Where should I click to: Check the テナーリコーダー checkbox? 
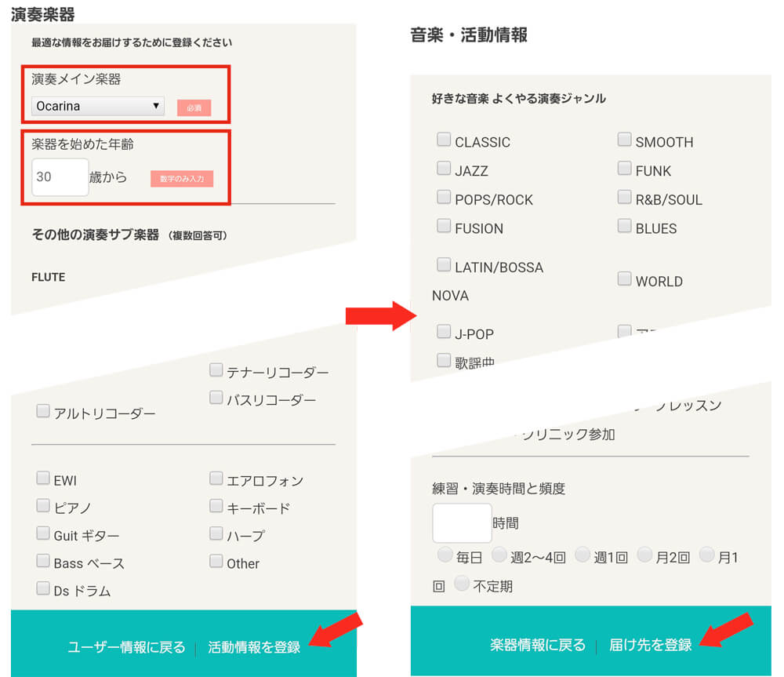[x=216, y=370]
